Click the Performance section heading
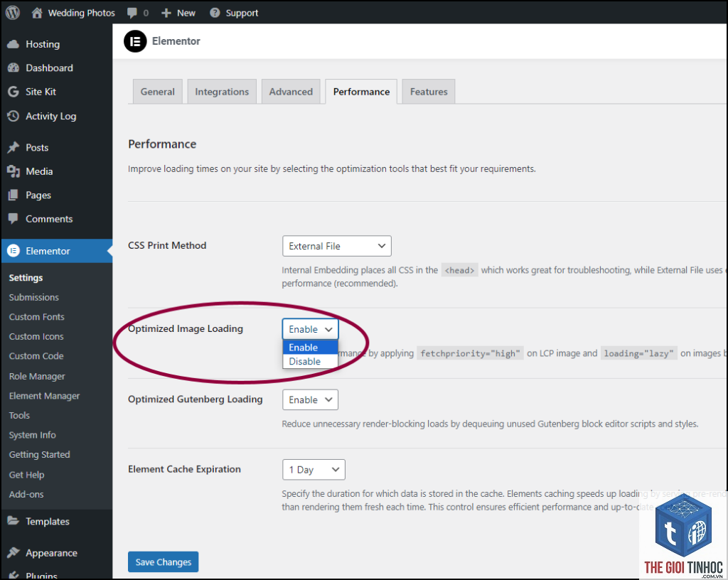 click(162, 144)
